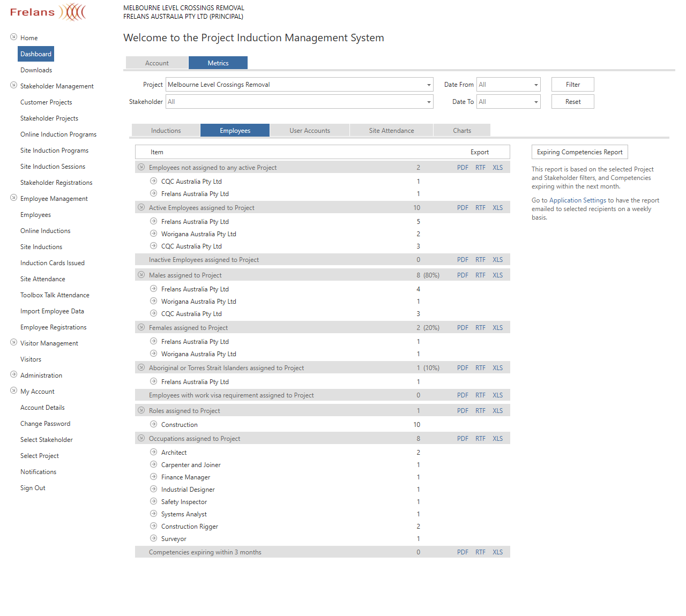
Task: Click the Expiring Competencies Report button
Action: coord(579,152)
